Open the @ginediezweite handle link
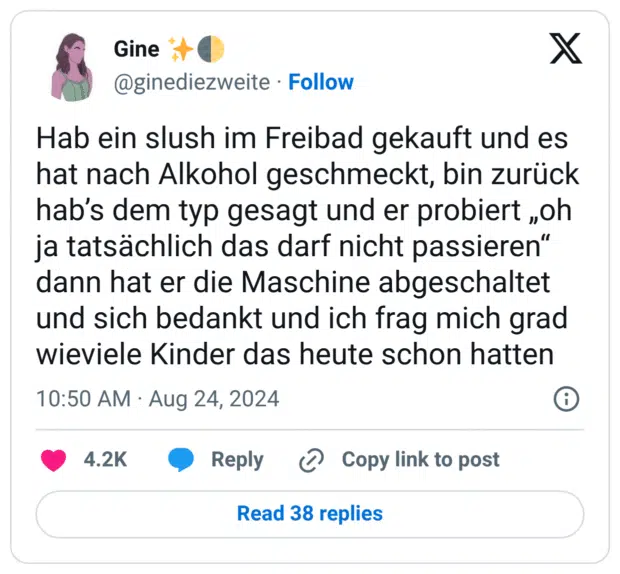This screenshot has width=620, height=574. (x=192, y=82)
